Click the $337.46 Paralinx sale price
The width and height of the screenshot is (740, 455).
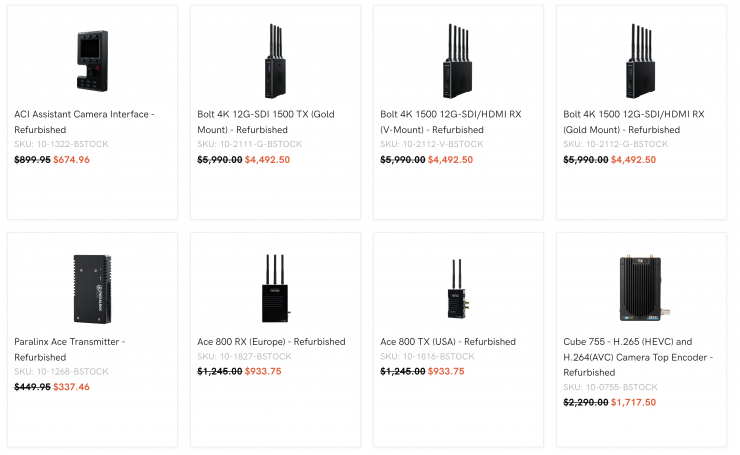click(71, 387)
